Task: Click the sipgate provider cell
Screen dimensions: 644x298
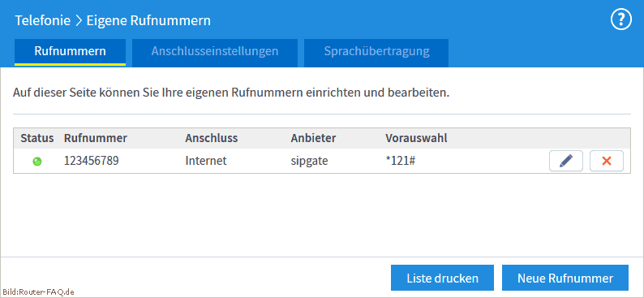Action: click(309, 161)
